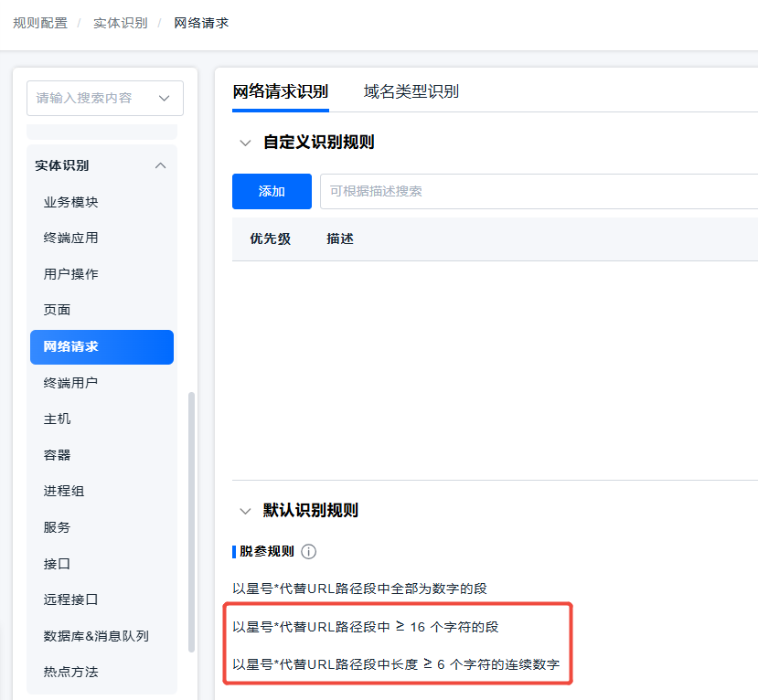758x700 pixels.
Task: Collapse the 自定义识别规则 section chevron
Action: (244, 143)
